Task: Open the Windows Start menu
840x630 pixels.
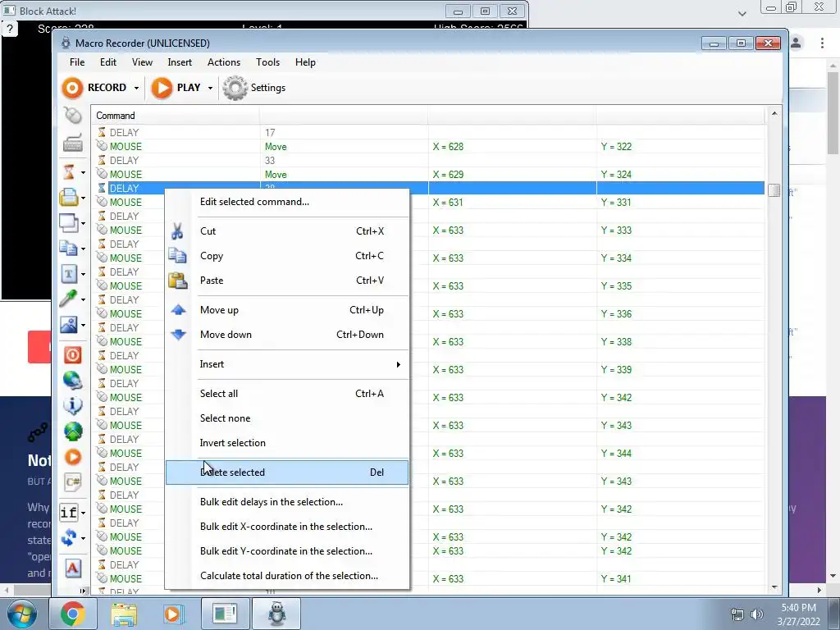Action: [22, 614]
